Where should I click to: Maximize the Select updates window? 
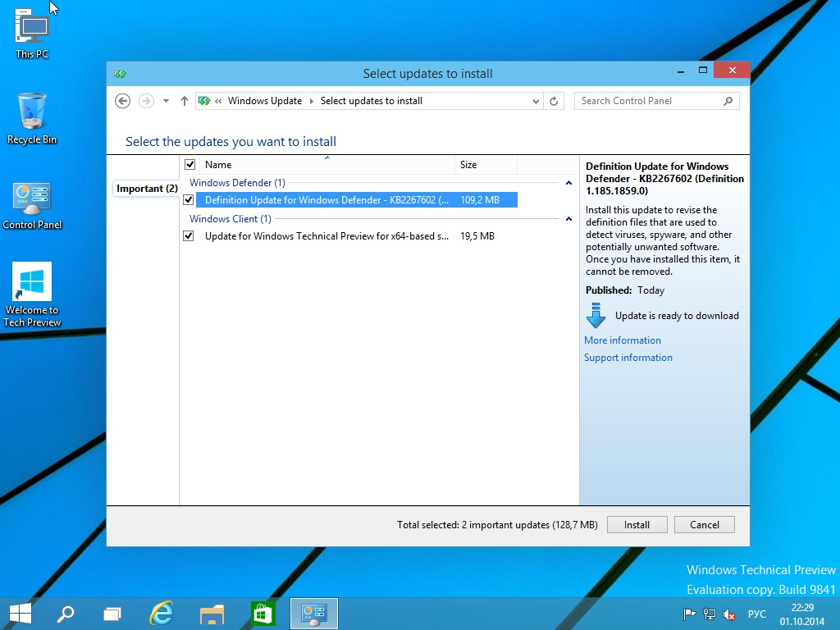(x=703, y=71)
